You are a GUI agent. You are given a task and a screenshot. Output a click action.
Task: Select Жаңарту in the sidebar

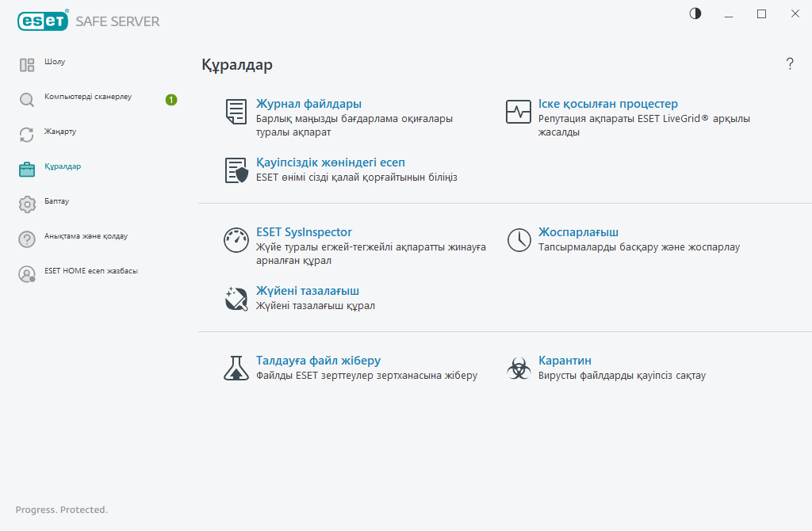point(60,132)
